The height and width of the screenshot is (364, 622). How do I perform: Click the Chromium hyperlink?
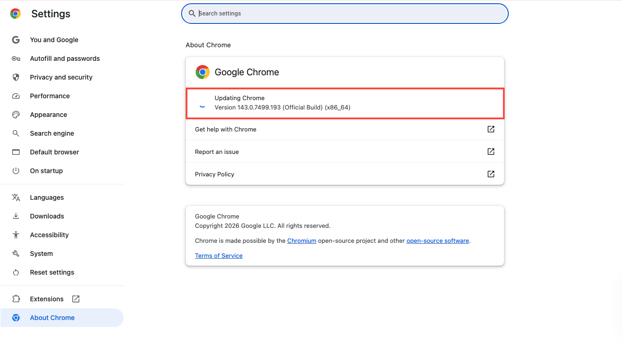pos(301,240)
